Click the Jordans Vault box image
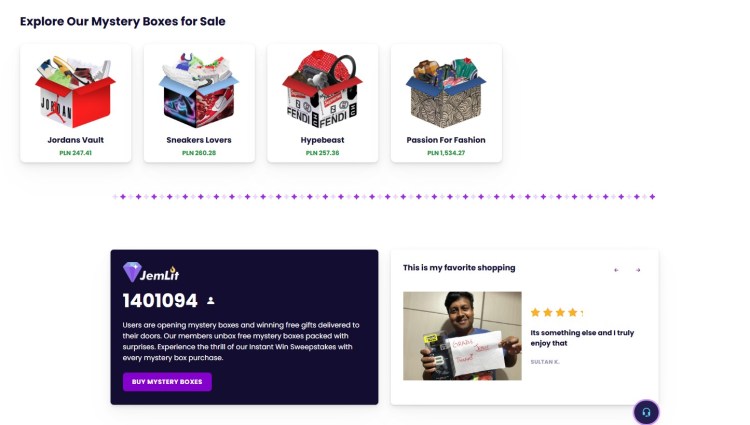 (75, 90)
